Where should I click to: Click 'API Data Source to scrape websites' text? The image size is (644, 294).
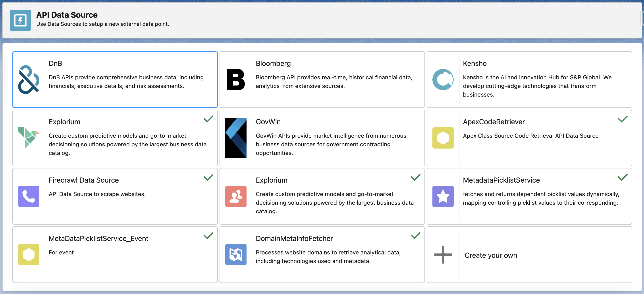(97, 194)
